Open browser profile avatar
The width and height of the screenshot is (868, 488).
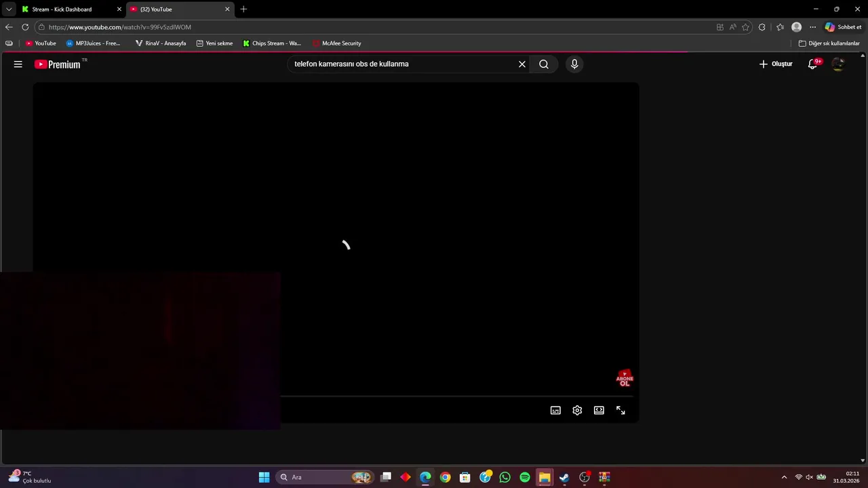797,27
